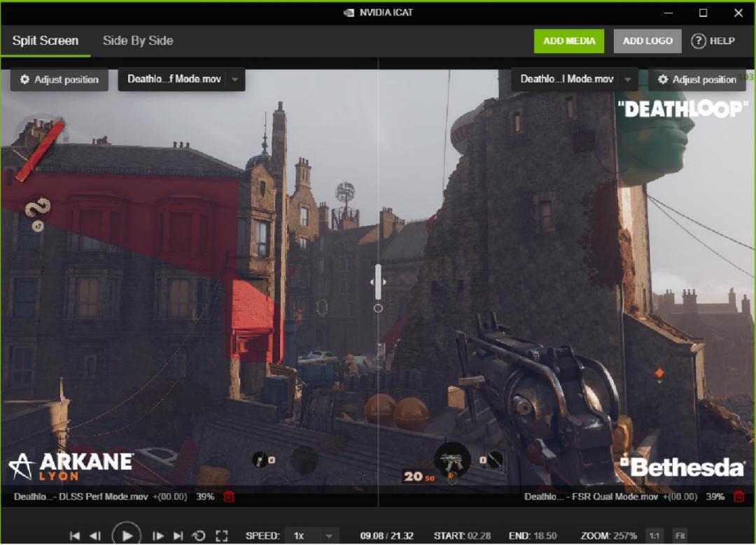Skip to the start of the video
756x545 pixels.
(75, 536)
